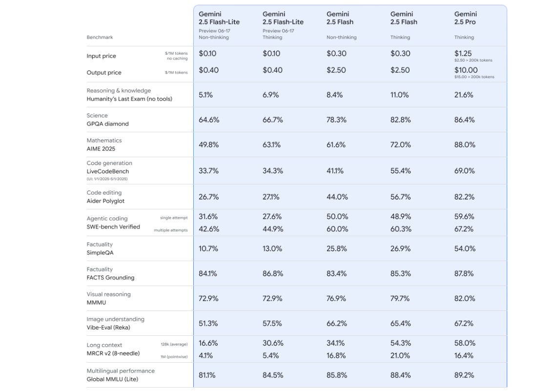This screenshot has width=552, height=392.
Task: Click the GPQA diamond row label
Action: pos(108,124)
